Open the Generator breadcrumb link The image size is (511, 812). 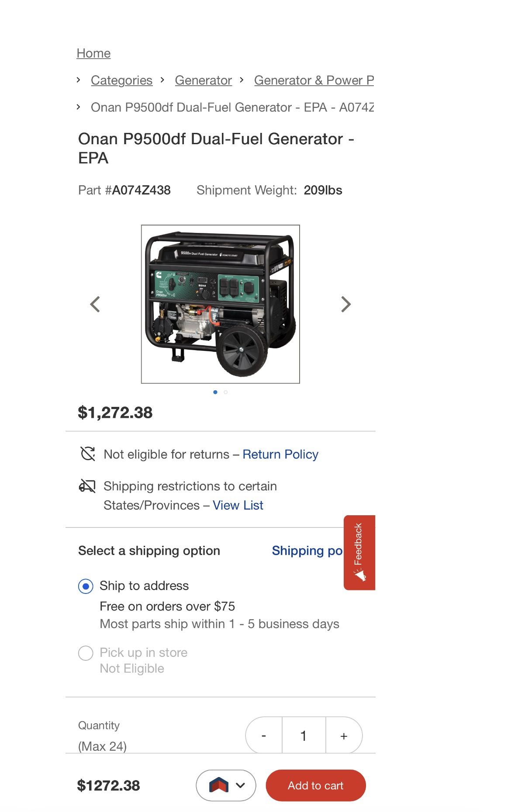coord(203,80)
